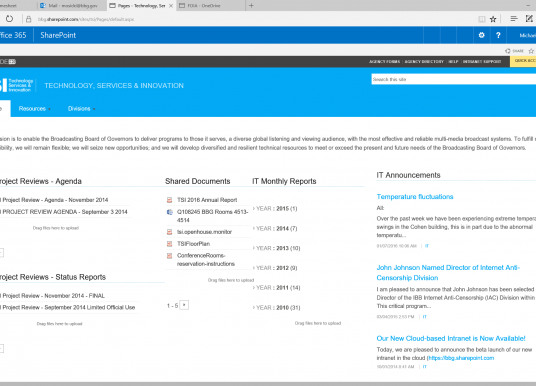
Task: Open the web note pencil icon
Action: (529, 19)
